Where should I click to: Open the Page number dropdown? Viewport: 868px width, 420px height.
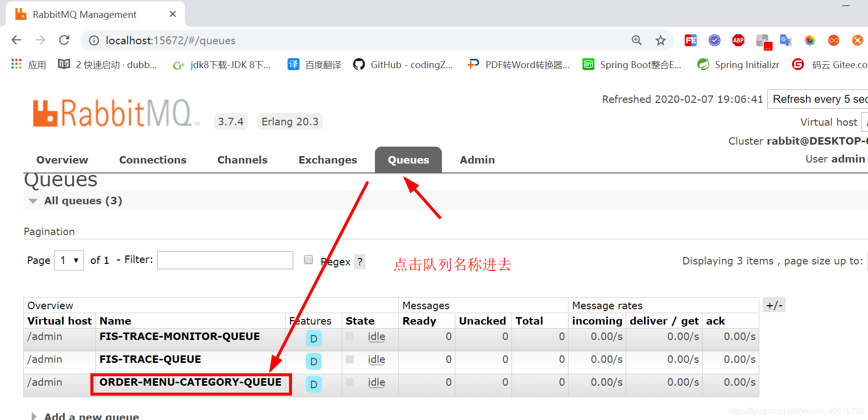(69, 260)
